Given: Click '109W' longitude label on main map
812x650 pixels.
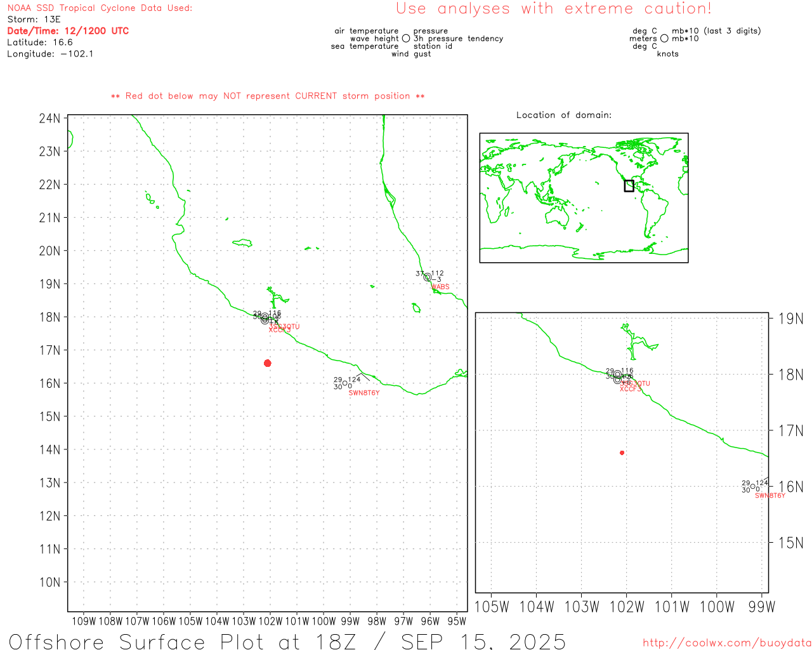Looking at the screenshot, I should [84, 621].
